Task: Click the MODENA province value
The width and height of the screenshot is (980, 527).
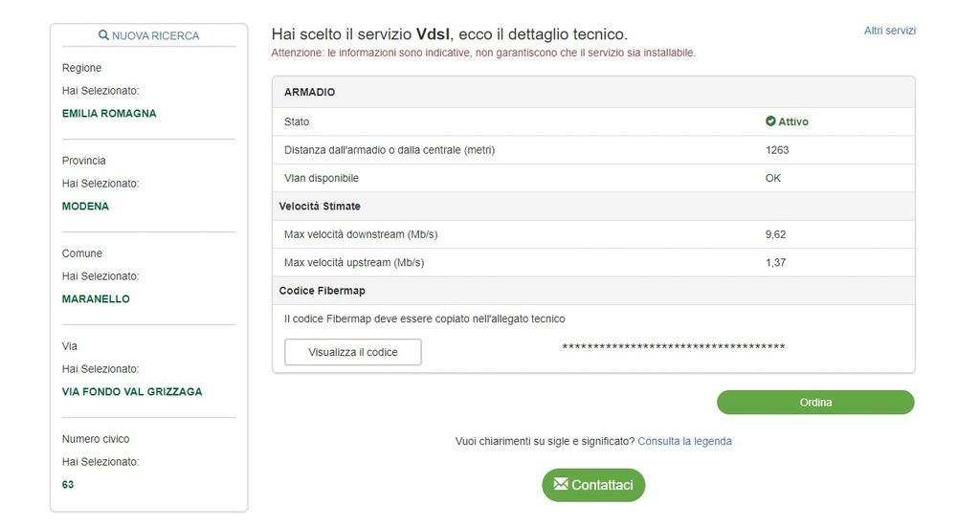Action: pyautogui.click(x=85, y=206)
